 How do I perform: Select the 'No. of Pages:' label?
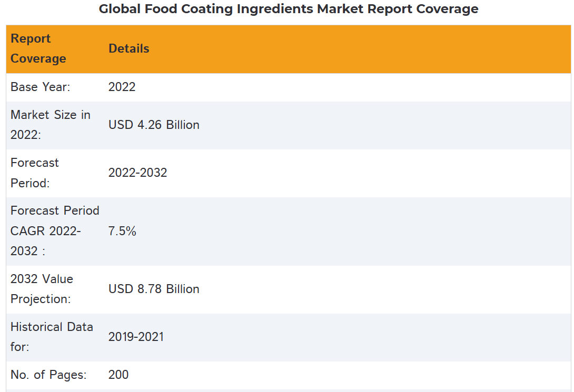(x=48, y=375)
